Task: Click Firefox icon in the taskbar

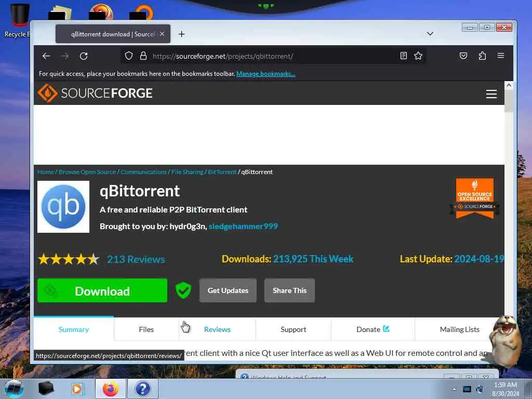Action: tap(110, 389)
